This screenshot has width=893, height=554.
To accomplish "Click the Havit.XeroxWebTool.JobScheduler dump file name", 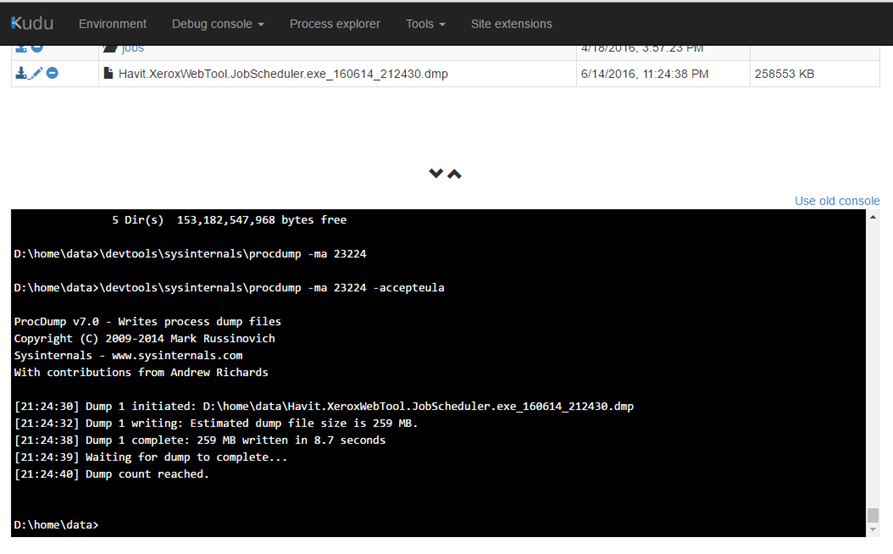I will [282, 74].
